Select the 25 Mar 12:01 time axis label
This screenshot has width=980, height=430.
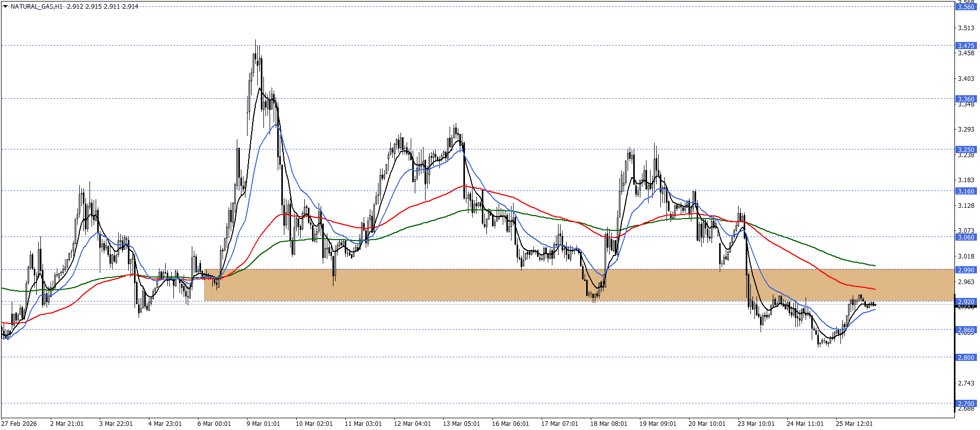pyautogui.click(x=854, y=423)
